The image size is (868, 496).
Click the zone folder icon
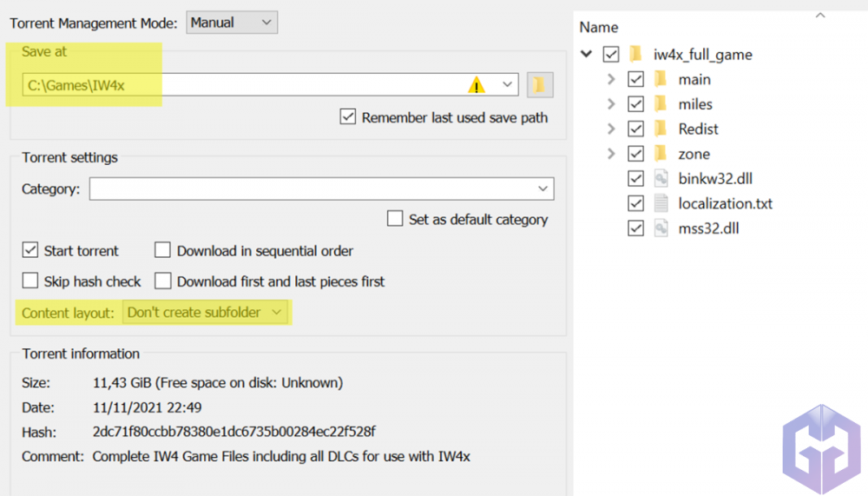661,154
